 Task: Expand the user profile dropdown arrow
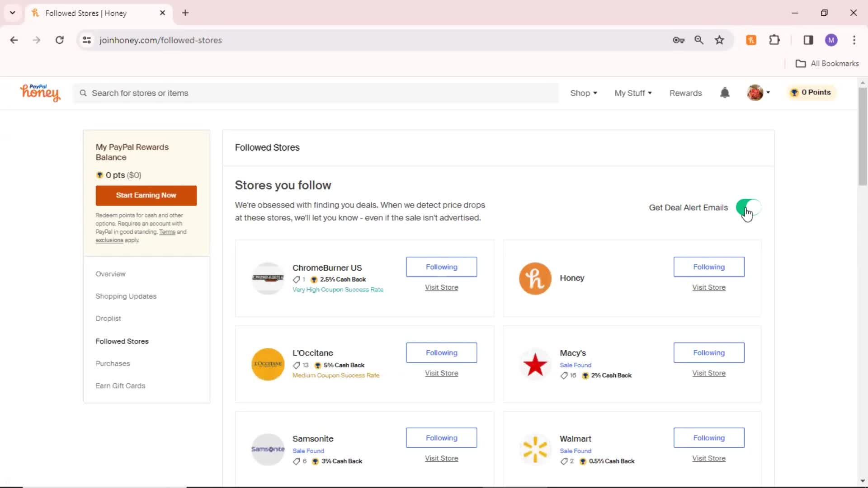[x=769, y=92]
